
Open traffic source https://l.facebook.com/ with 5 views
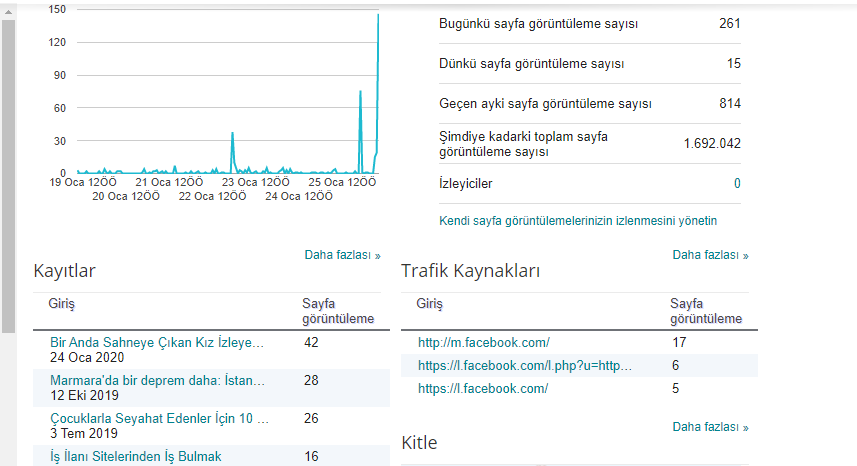483,388
